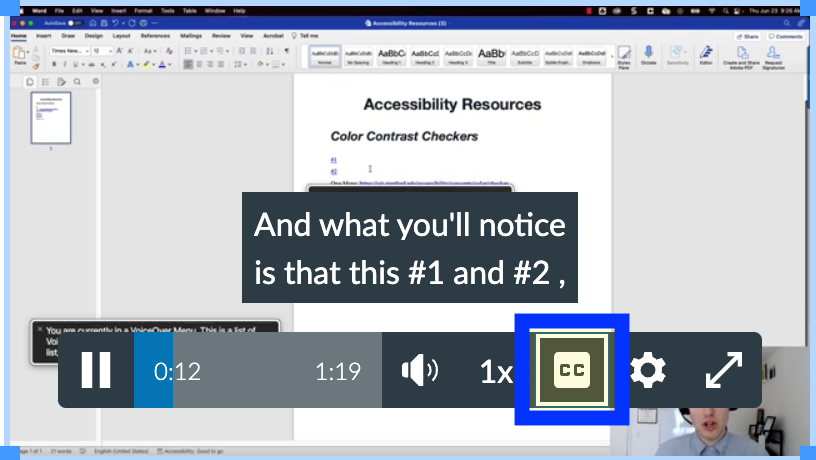Toggle italic formatting
The width and height of the screenshot is (816, 460).
tap(65, 65)
